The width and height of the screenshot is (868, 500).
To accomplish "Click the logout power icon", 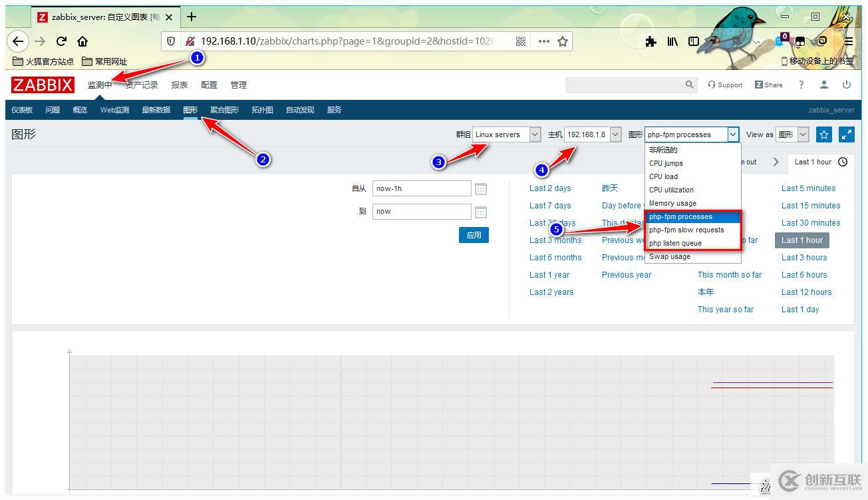I will pos(845,85).
